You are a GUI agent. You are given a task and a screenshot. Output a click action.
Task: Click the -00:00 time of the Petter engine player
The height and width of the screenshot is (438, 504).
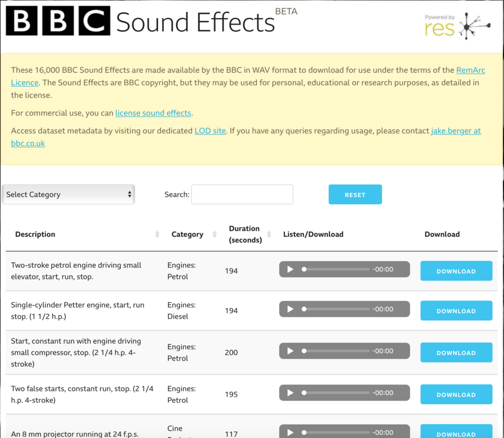[383, 309]
